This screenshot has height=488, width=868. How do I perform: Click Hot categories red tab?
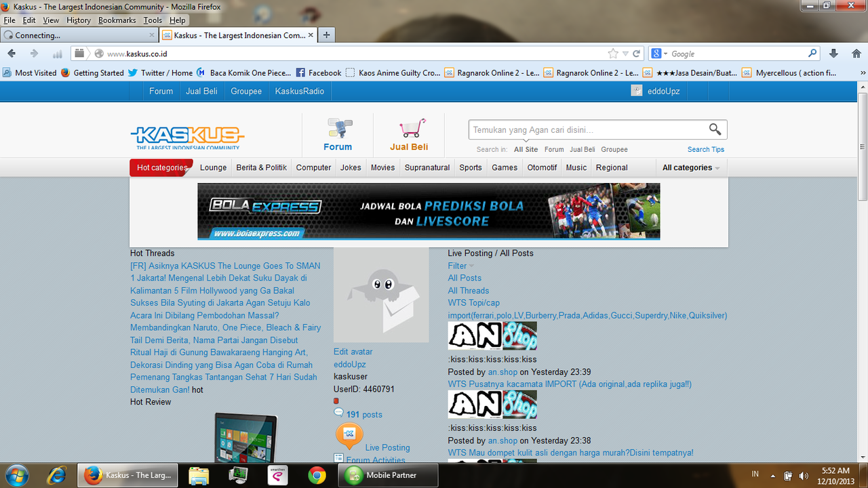tap(161, 167)
